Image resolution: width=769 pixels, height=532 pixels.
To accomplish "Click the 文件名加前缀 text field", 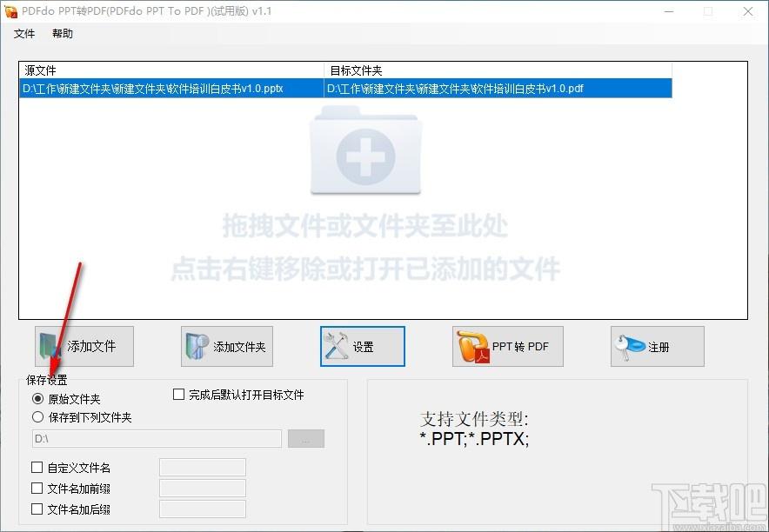I will [203, 489].
